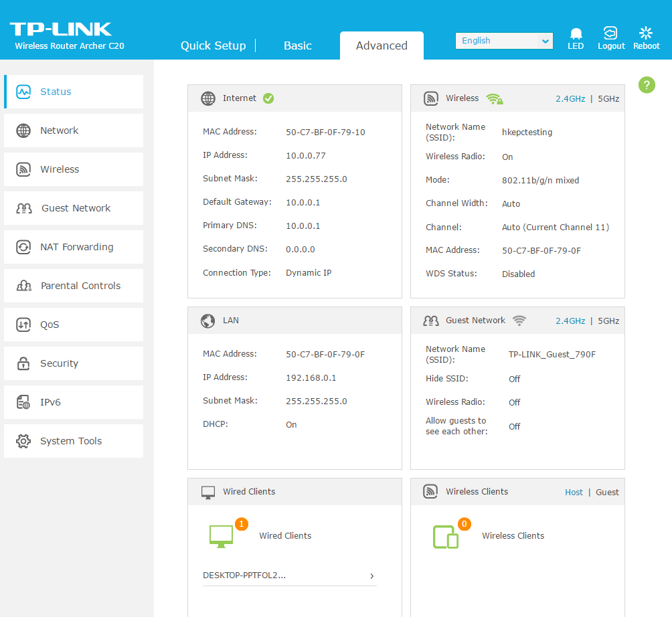Click the System Tools gear icon
The image size is (672, 617).
click(x=23, y=441)
